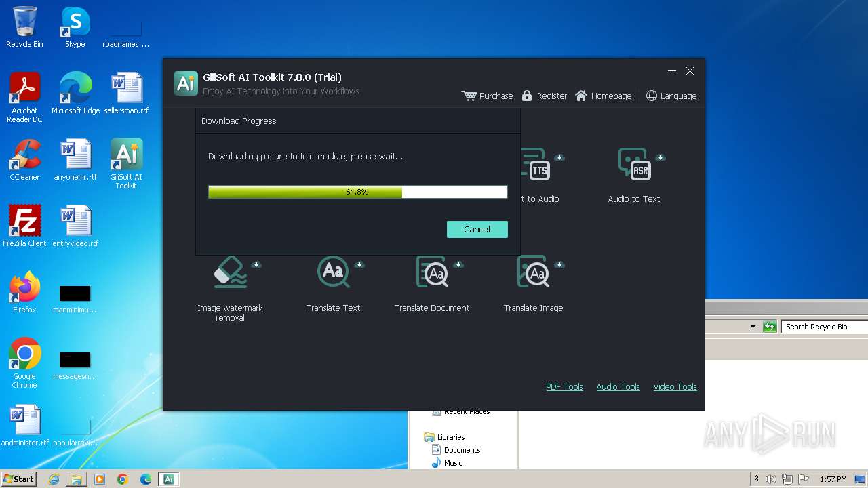
Task: Select andminister.rtf desktop file
Action: pos(24,426)
